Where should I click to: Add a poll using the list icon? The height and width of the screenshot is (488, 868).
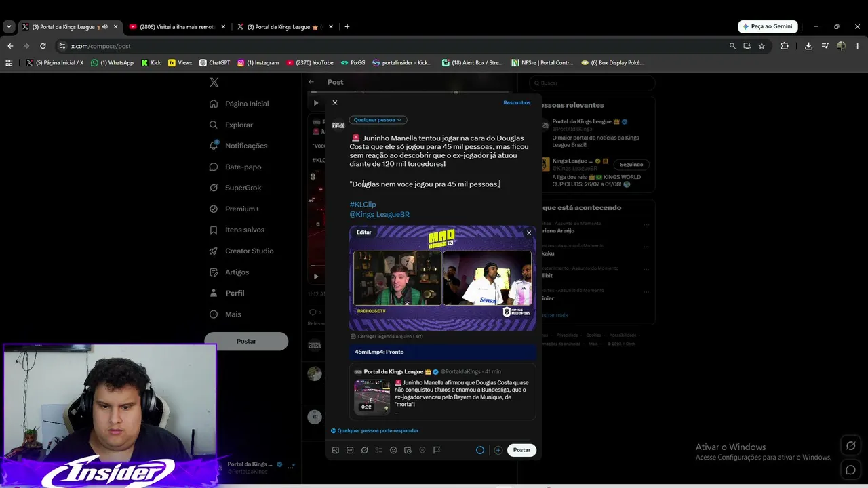379,450
